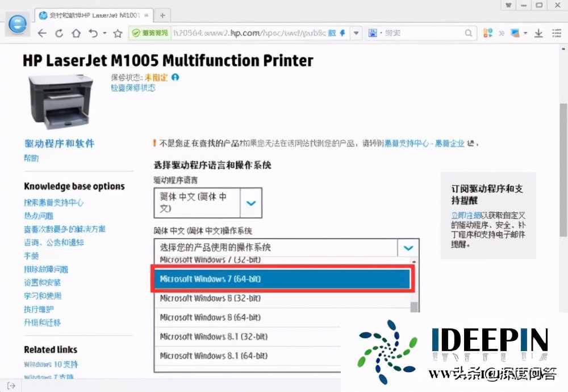The height and width of the screenshot is (392, 568).
Task: Open the browser menu list icon at far right
Action: coord(556,33)
